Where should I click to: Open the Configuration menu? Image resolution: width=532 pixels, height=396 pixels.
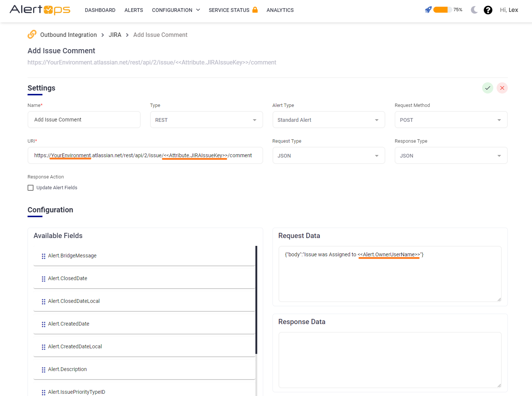pyautogui.click(x=176, y=10)
